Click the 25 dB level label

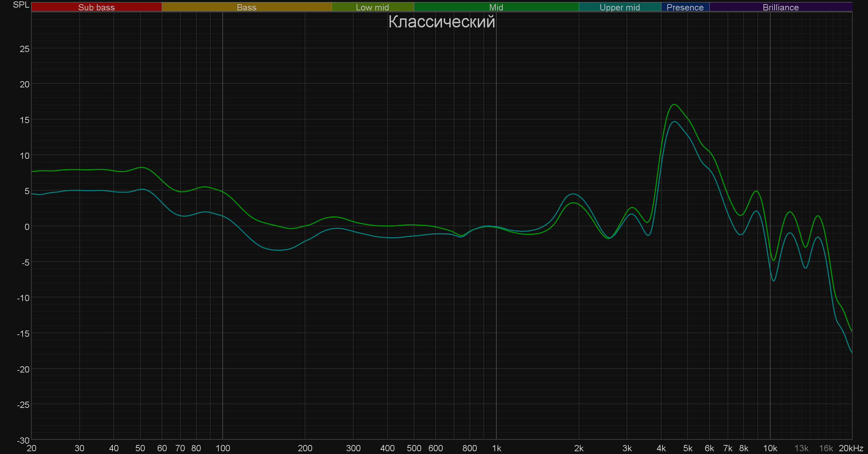[x=24, y=49]
